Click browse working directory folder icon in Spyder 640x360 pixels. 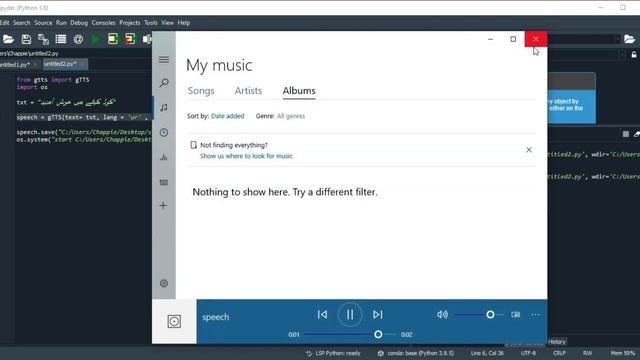(629, 39)
